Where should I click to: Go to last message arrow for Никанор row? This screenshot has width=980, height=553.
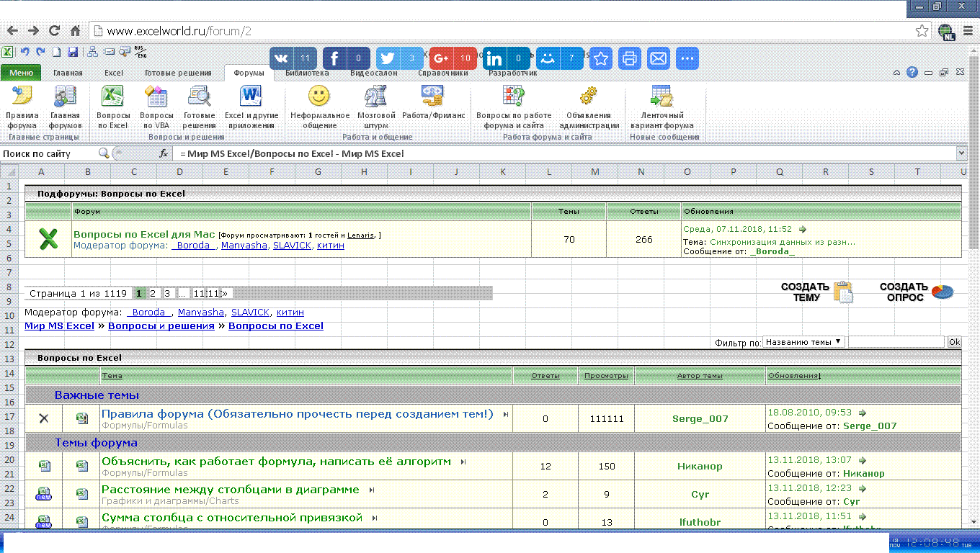863,460
